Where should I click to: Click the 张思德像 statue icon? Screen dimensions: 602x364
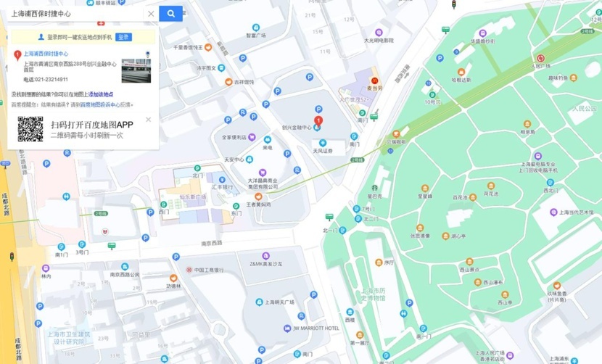pyautogui.click(x=420, y=228)
